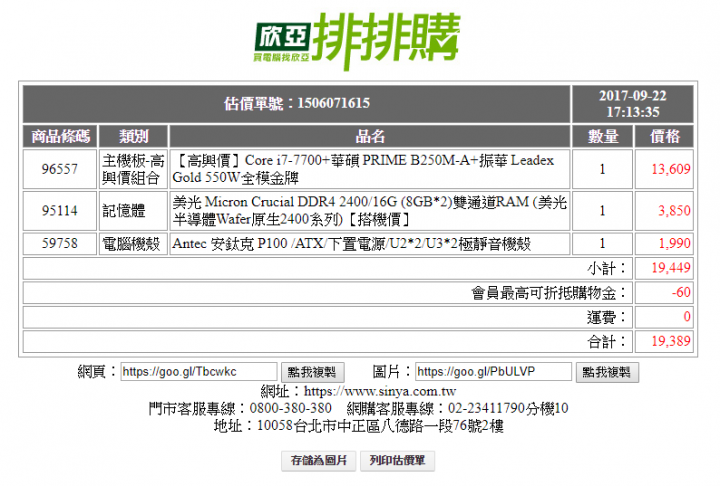
Task: Click the 商品條碼 column header
Action: click(x=60, y=136)
